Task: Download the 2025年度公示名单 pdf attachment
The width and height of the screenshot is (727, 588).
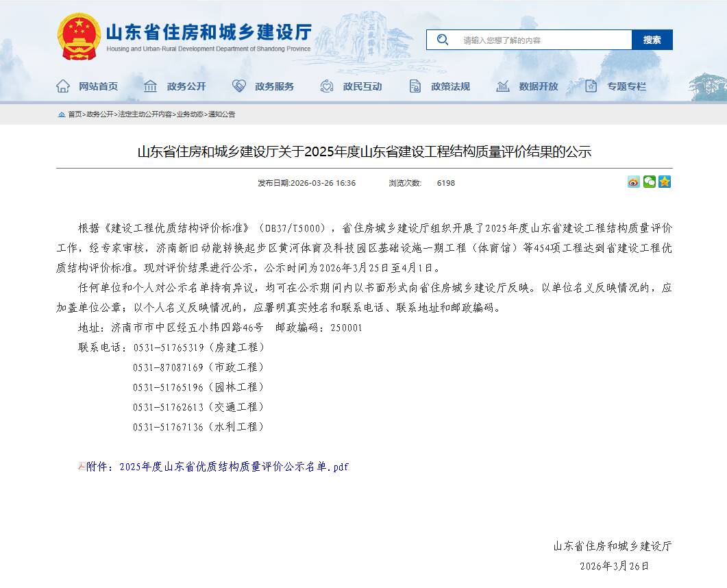Action: 217,467
